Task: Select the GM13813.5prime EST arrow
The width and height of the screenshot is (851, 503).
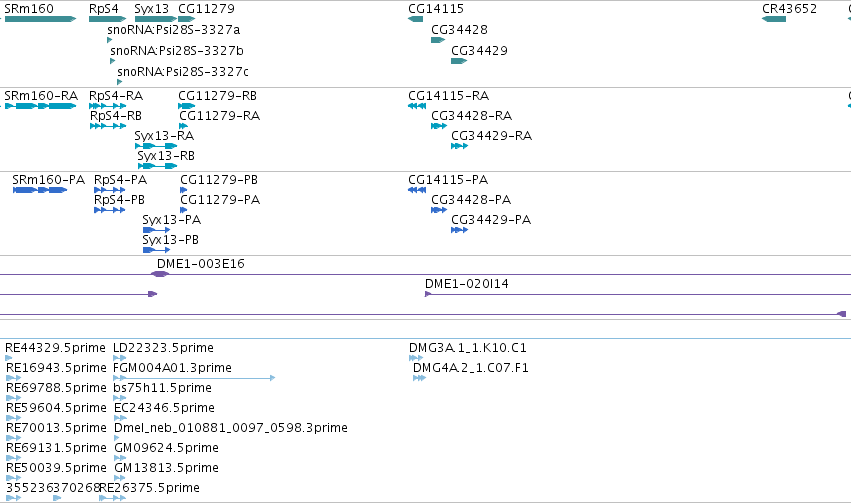Action: tap(120, 478)
